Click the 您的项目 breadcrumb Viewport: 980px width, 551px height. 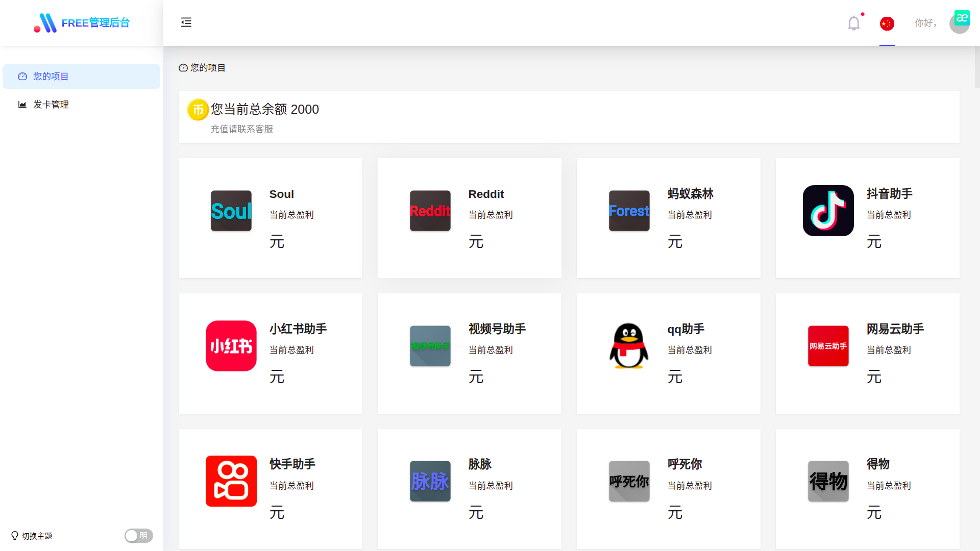coord(202,68)
